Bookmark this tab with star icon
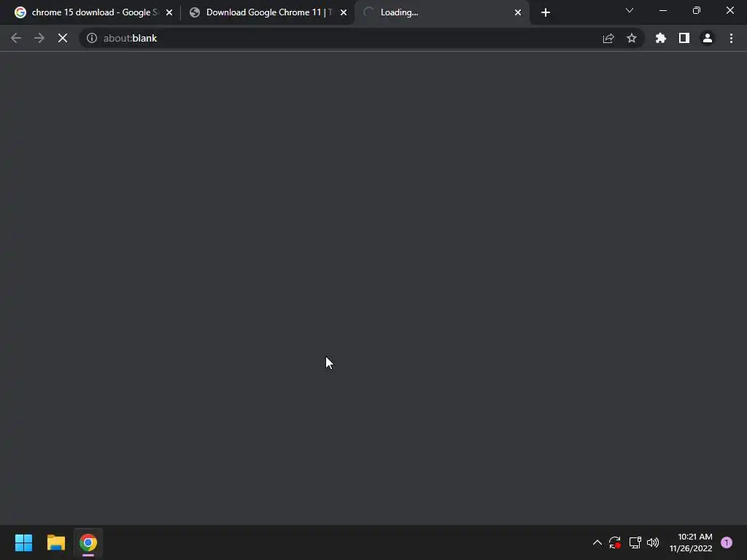Screen dimensions: 747x560 point(632,38)
